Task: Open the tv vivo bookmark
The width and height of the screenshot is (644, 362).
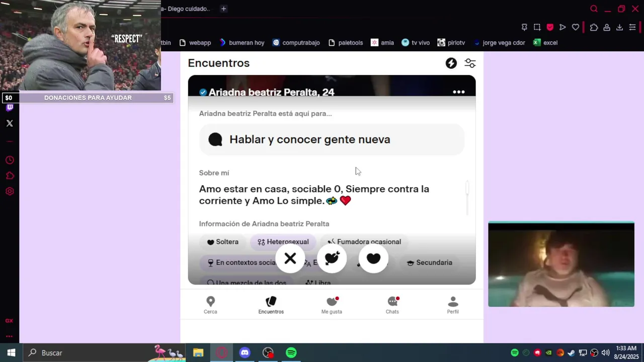Action: tap(416, 43)
